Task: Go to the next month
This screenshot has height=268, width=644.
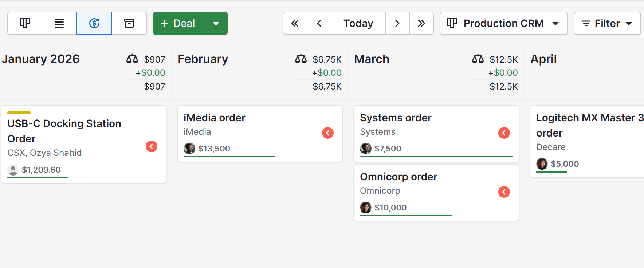Action: (x=397, y=23)
